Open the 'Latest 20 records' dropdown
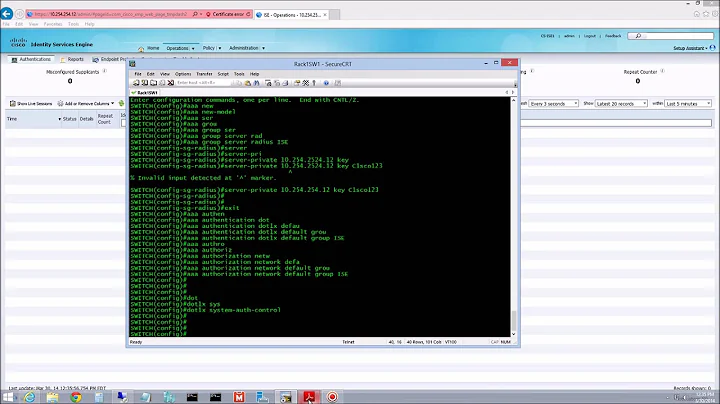The height and width of the screenshot is (404, 720). [621, 104]
